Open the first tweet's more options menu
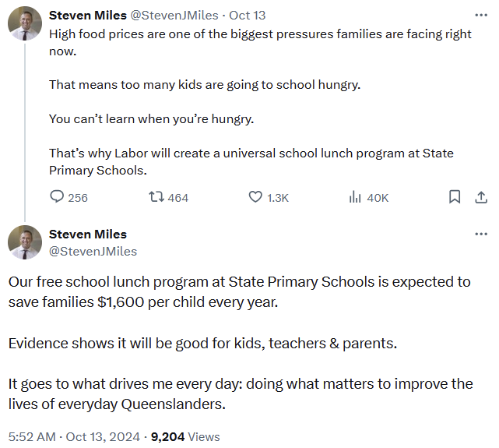Viewport: 499px width, 448px height. click(x=481, y=15)
